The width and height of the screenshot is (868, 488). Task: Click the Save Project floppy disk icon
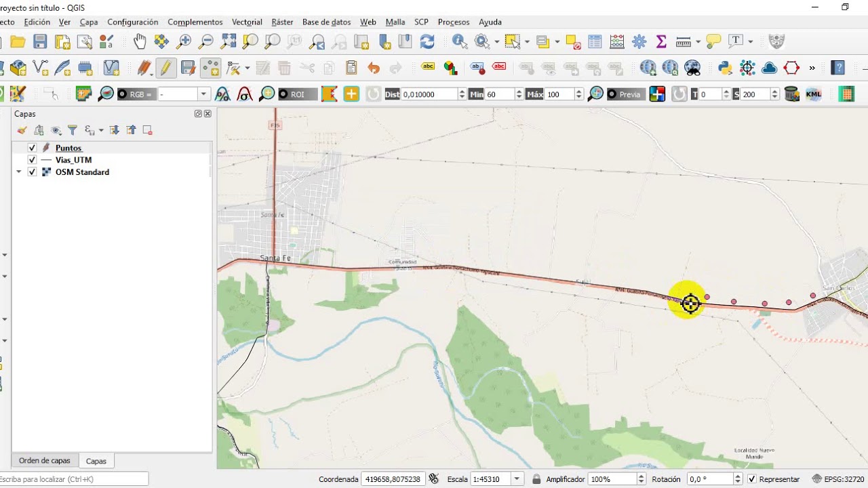tap(40, 42)
